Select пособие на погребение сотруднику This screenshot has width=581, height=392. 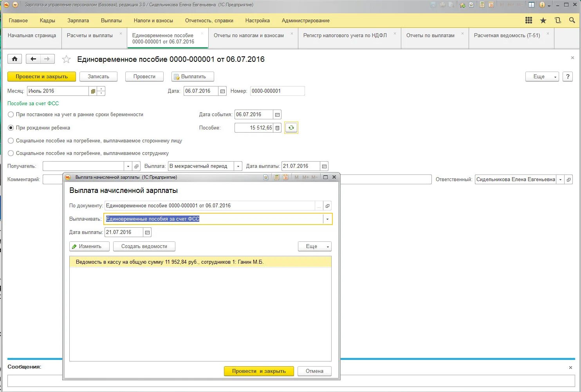click(11, 153)
